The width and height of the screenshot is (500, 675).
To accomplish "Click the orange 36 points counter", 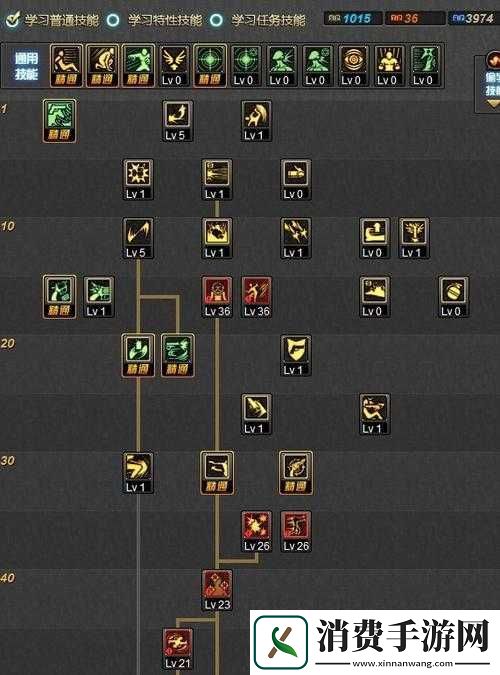I will [414, 19].
